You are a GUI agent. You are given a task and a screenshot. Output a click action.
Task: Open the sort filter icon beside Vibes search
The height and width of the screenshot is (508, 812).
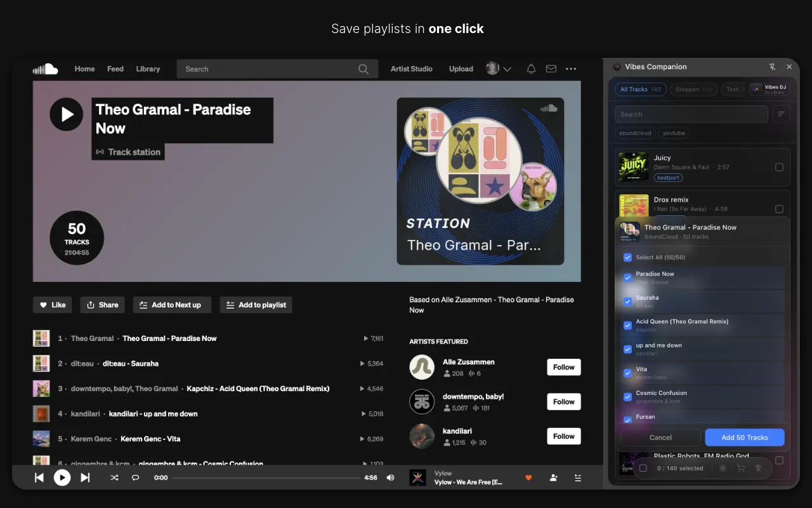[781, 114]
